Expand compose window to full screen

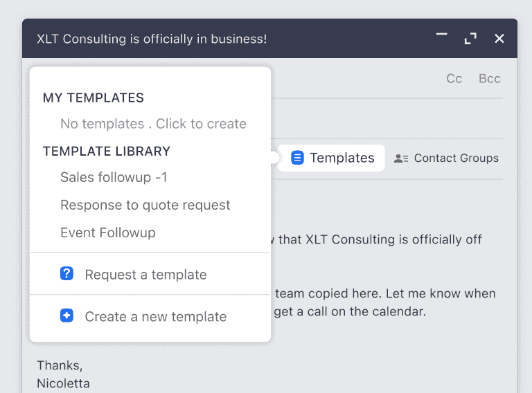point(470,39)
